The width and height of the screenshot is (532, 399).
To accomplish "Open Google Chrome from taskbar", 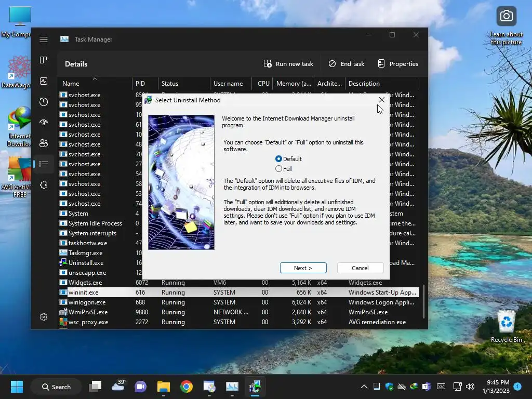I will [x=187, y=387].
